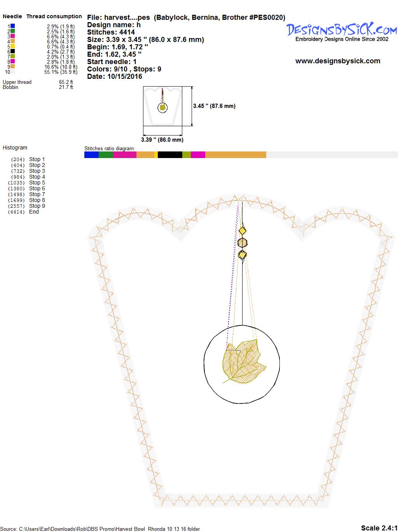The height and width of the screenshot is (532, 398).
Task: Click the Source file path at bottom
Action: [x=101, y=529]
